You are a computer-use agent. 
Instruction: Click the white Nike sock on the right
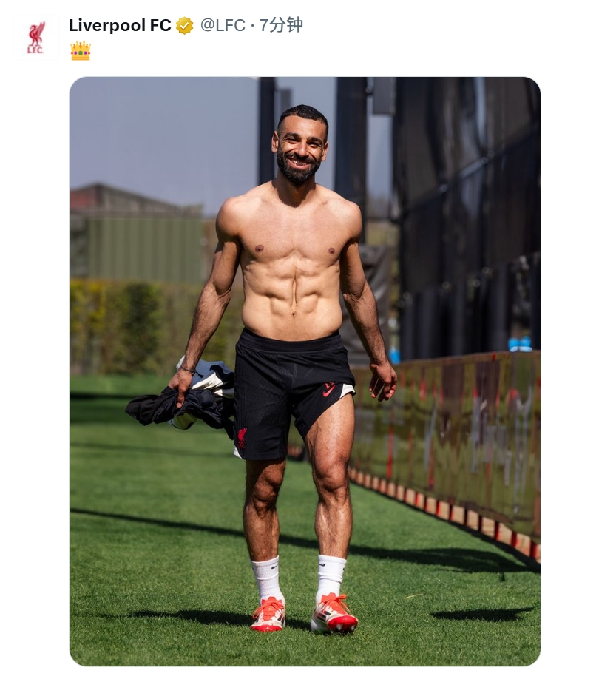(331, 576)
